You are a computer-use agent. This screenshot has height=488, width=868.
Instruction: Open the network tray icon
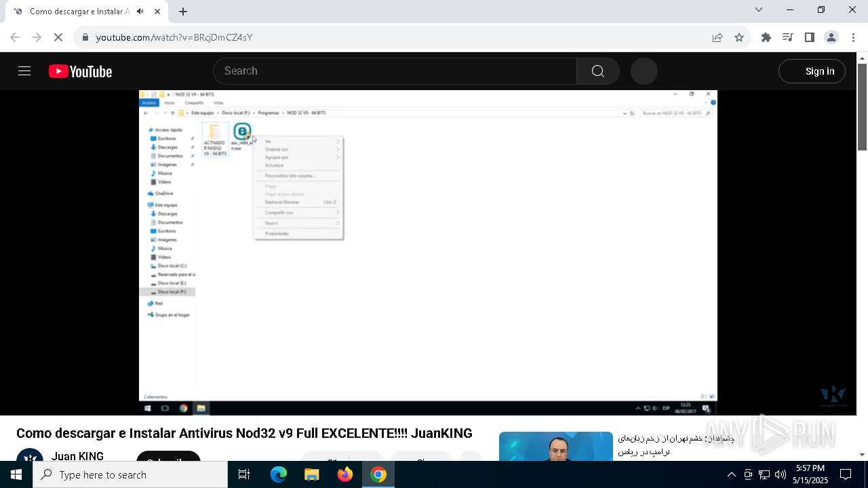764,474
